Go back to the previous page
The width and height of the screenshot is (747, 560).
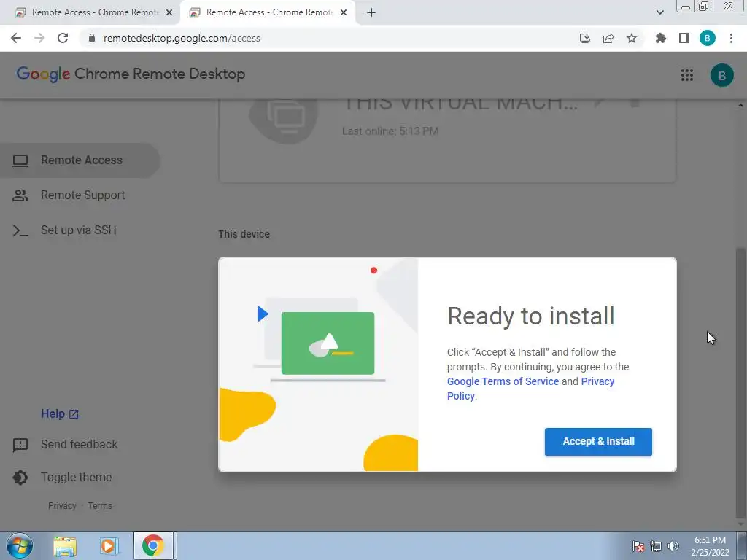pos(16,38)
